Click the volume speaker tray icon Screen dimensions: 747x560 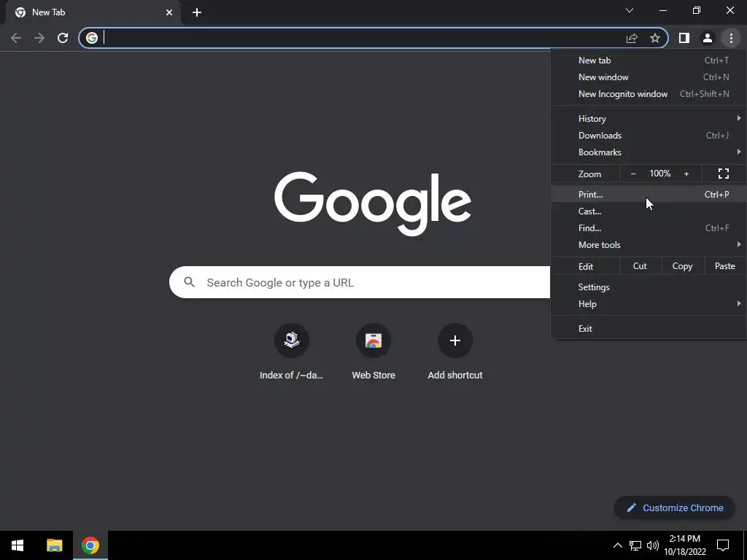tap(653, 545)
